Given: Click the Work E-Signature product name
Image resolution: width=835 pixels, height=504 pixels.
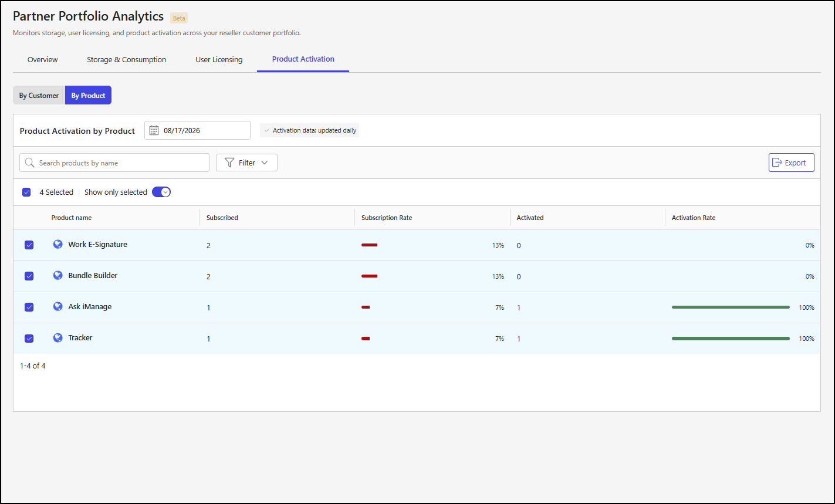Looking at the screenshot, I should 97,244.
